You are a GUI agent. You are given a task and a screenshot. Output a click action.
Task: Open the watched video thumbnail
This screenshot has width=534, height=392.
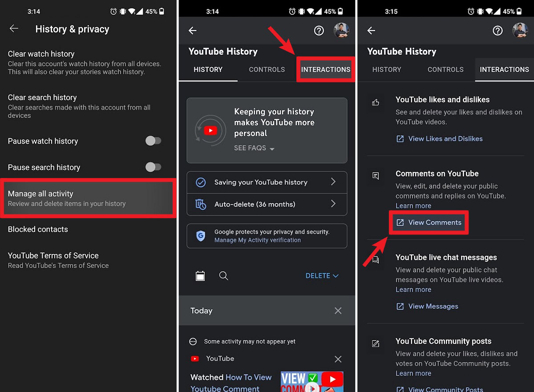pos(312,381)
